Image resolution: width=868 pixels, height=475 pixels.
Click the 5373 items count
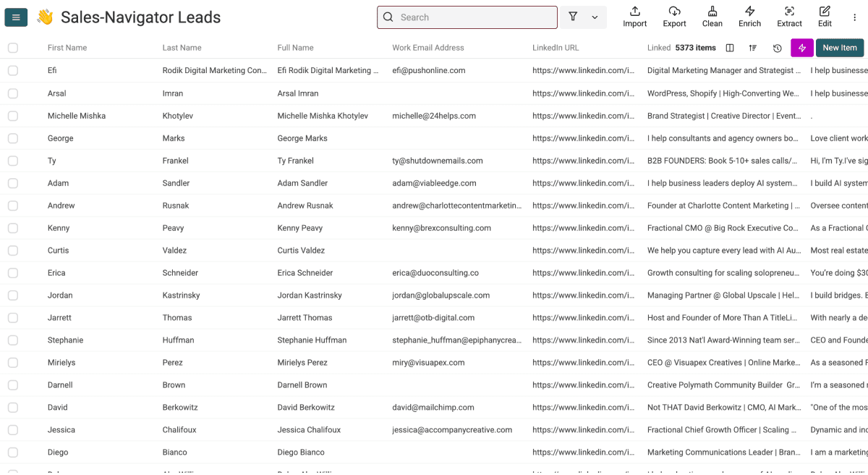[x=695, y=48]
